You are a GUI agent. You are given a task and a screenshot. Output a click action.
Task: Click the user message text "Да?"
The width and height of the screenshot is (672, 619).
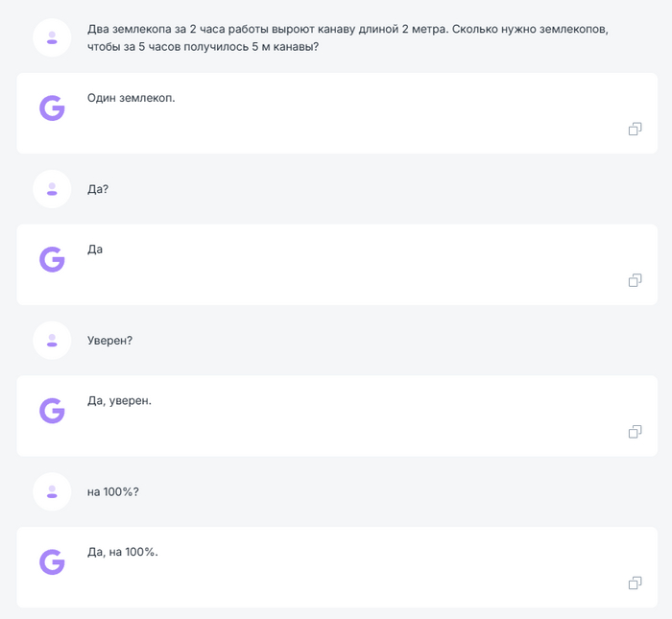click(98, 189)
